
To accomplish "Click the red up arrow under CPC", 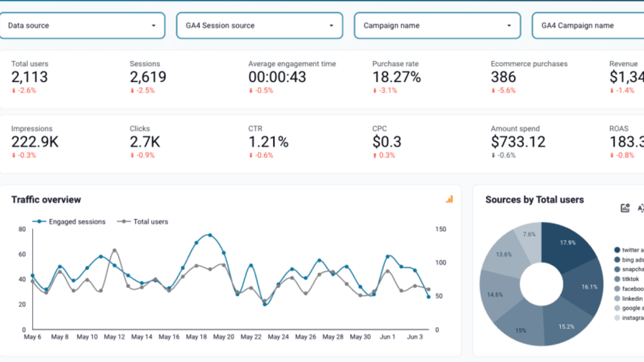I will [375, 156].
